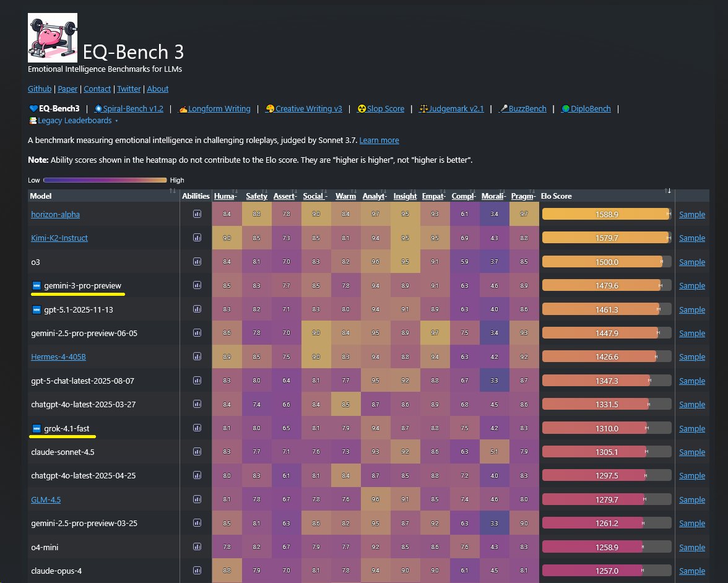
Task: Open the Hermes-4-405B model link
Action: pos(58,357)
